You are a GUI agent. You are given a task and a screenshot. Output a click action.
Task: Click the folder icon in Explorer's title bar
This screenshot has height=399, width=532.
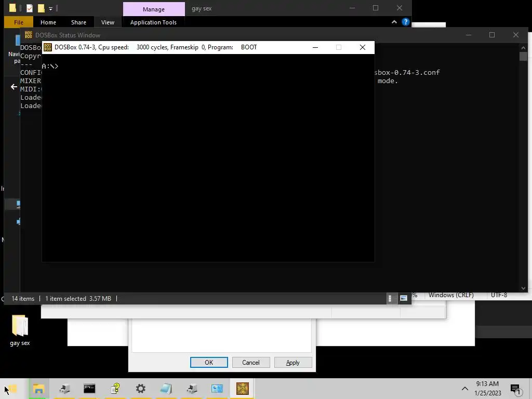pyautogui.click(x=12, y=8)
